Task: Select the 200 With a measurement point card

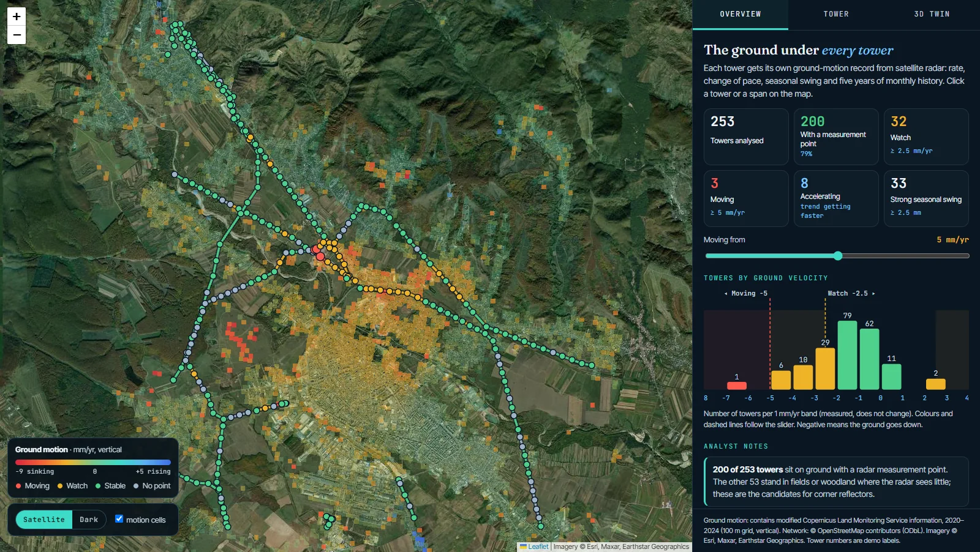Action: click(836, 136)
